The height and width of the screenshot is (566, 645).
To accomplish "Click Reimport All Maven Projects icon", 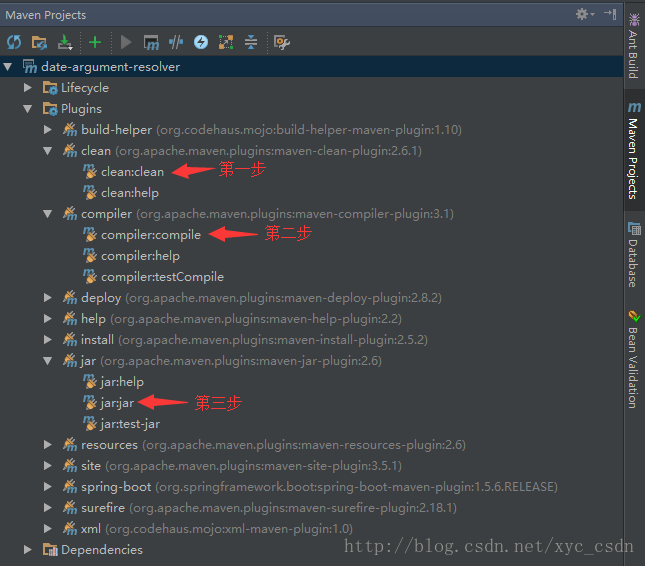I will click(x=14, y=42).
